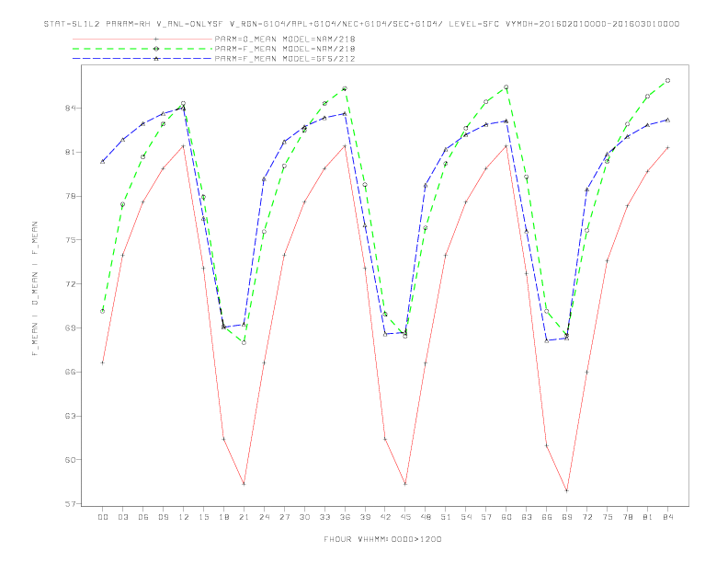Click the y-axis tick label 75
This screenshot has width=728, height=563.
tap(70, 240)
